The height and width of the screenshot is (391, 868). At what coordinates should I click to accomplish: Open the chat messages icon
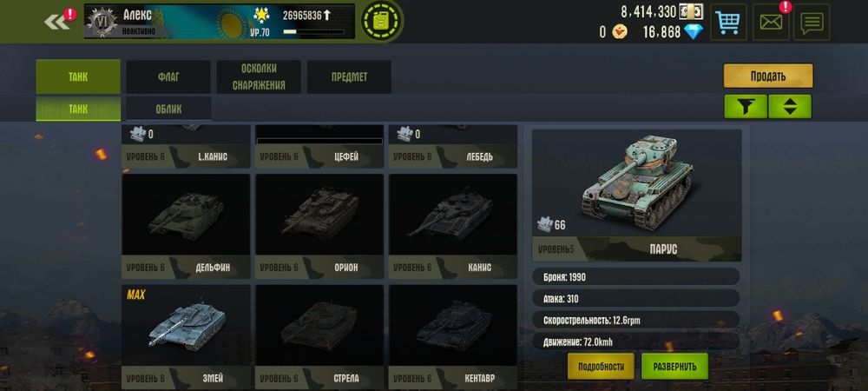pos(812,22)
